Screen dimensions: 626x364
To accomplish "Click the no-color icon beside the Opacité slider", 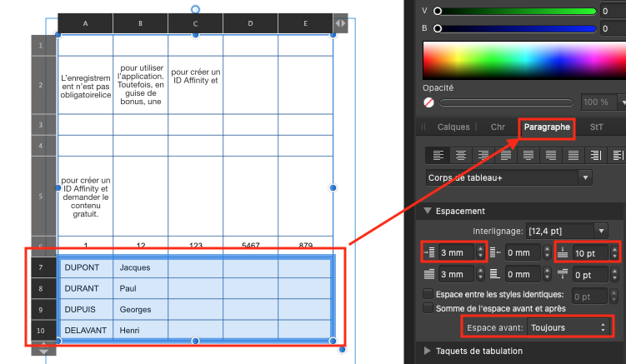I will point(428,102).
